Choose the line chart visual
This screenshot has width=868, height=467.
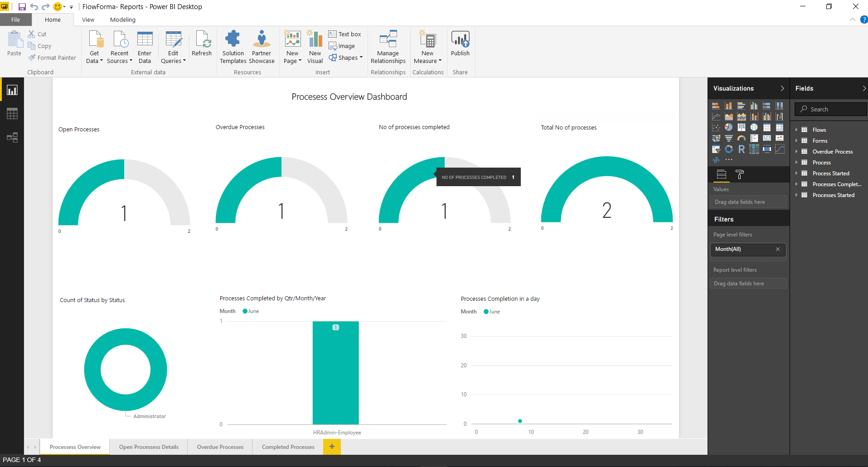(716, 116)
